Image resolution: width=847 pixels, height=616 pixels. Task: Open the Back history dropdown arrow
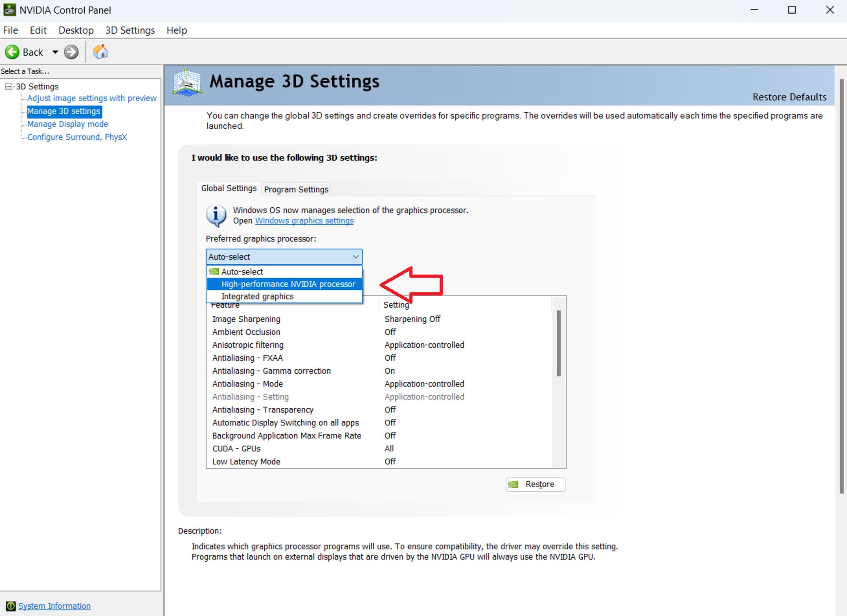(x=55, y=52)
